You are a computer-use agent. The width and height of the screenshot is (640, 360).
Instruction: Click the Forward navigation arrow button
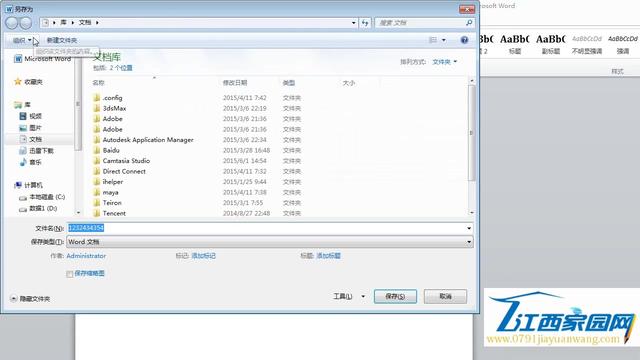[x=26, y=23]
